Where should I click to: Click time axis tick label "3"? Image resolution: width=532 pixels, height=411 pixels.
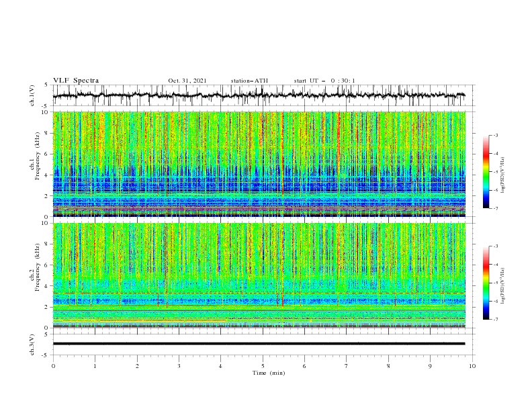(x=179, y=366)
